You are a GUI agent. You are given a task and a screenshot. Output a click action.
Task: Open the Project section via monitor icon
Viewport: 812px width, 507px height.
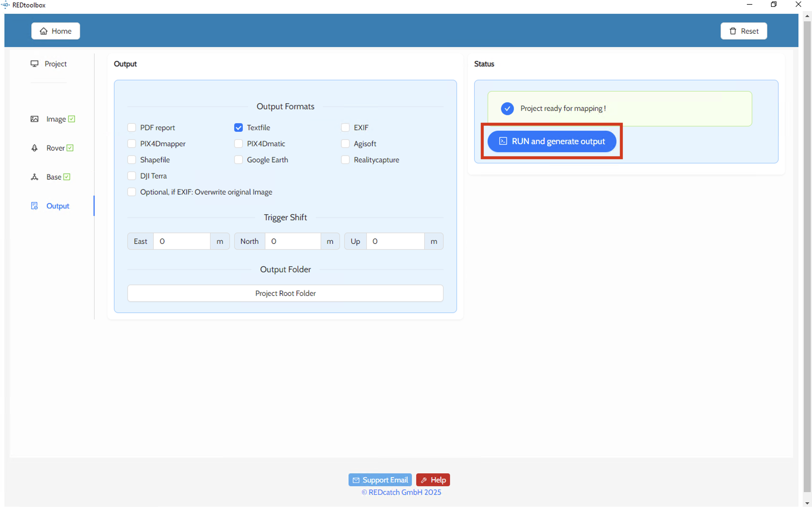click(x=34, y=64)
